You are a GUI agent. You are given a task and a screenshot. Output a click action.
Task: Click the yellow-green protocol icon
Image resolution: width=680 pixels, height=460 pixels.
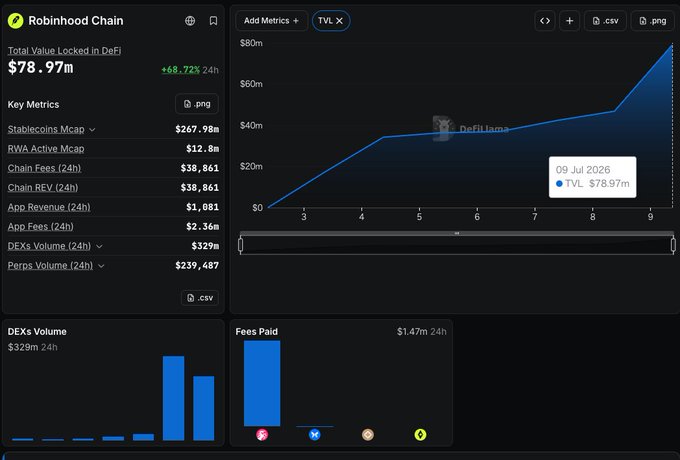(420, 434)
